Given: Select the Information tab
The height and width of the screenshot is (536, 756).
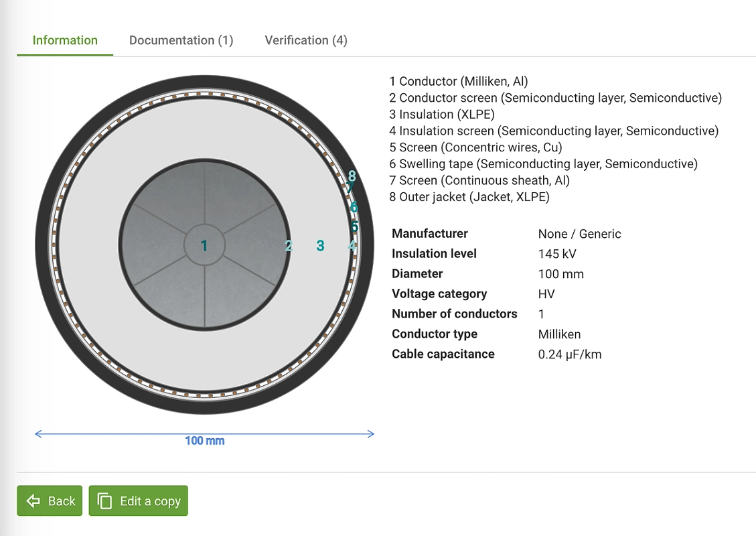Looking at the screenshot, I should click(x=65, y=40).
